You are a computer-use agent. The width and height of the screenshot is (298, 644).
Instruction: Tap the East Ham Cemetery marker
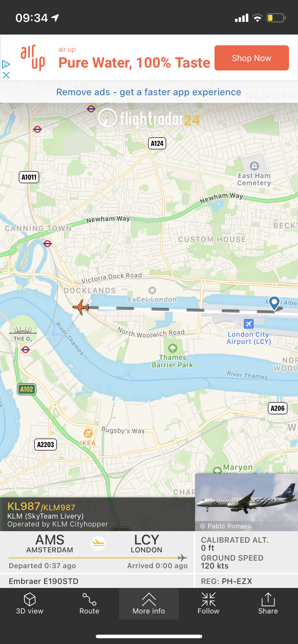click(x=254, y=166)
